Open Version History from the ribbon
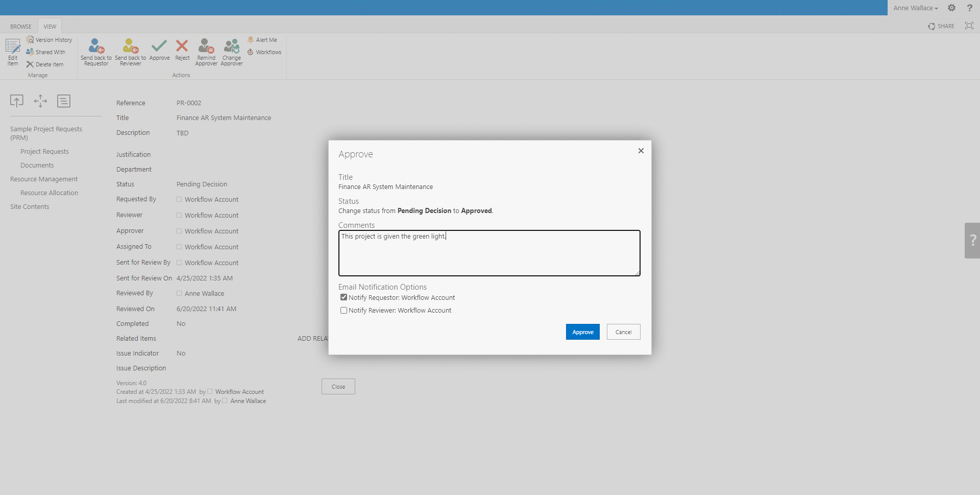This screenshot has height=495, width=980. click(50, 40)
